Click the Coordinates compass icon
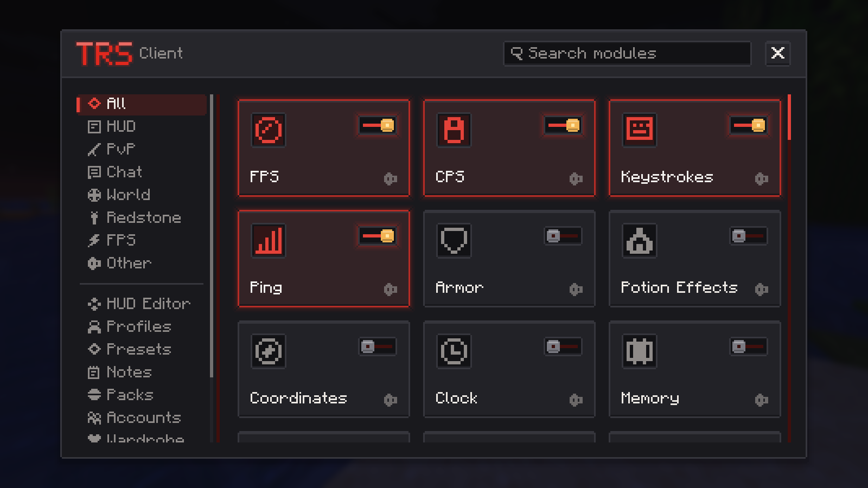 click(x=269, y=351)
